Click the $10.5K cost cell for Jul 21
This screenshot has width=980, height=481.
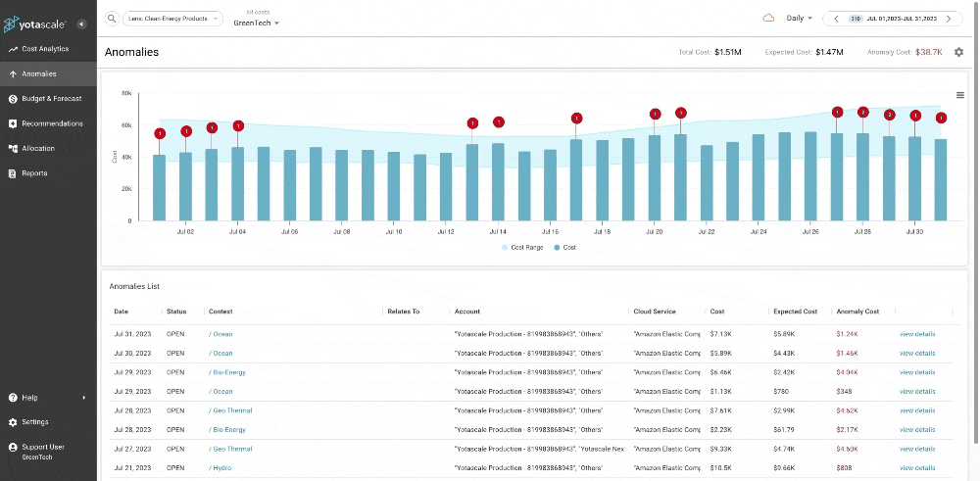[720, 468]
